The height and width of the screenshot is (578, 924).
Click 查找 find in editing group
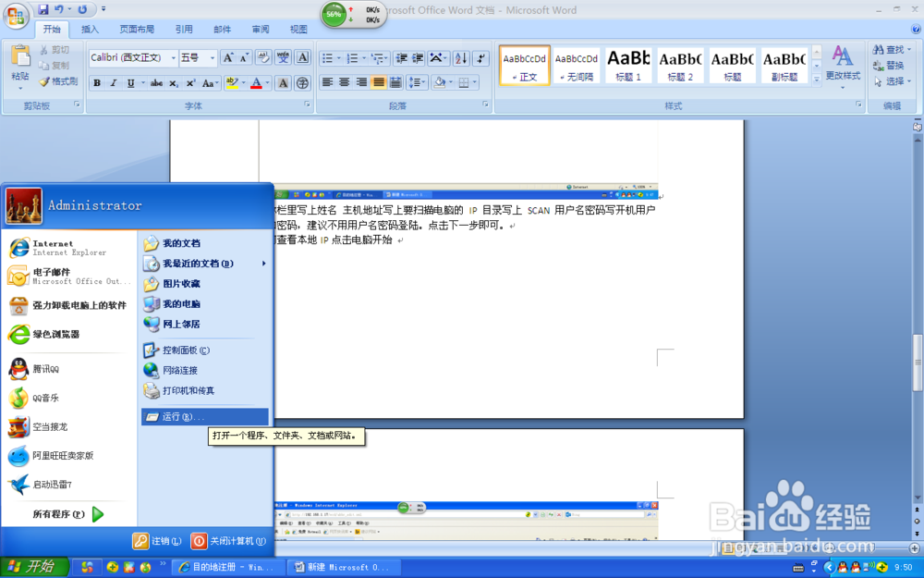coord(893,50)
